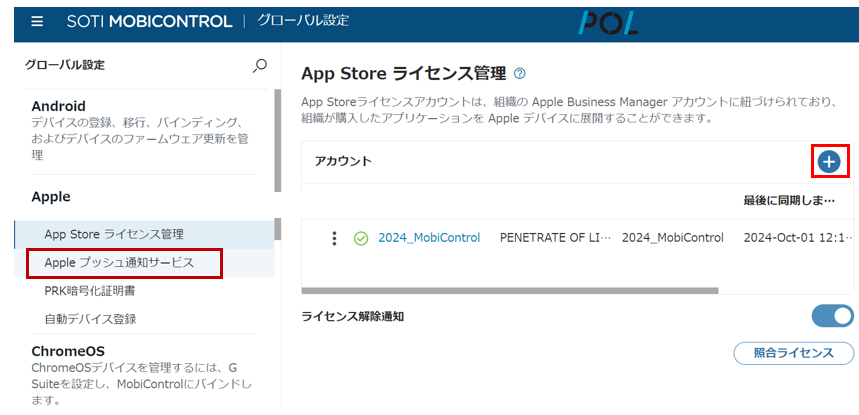
Task: Click the sidebar vertical scrollbar
Action: (277, 140)
